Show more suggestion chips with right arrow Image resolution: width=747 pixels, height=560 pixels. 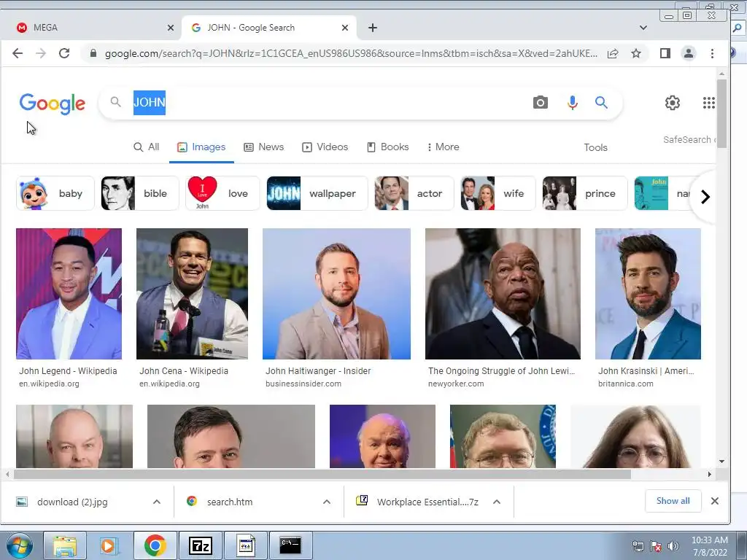coord(705,197)
